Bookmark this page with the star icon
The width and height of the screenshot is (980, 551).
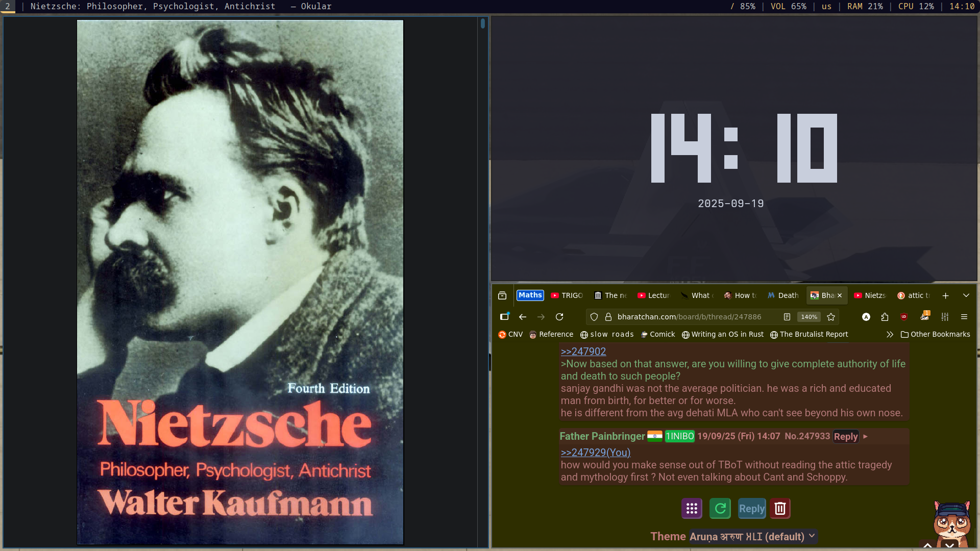click(831, 317)
